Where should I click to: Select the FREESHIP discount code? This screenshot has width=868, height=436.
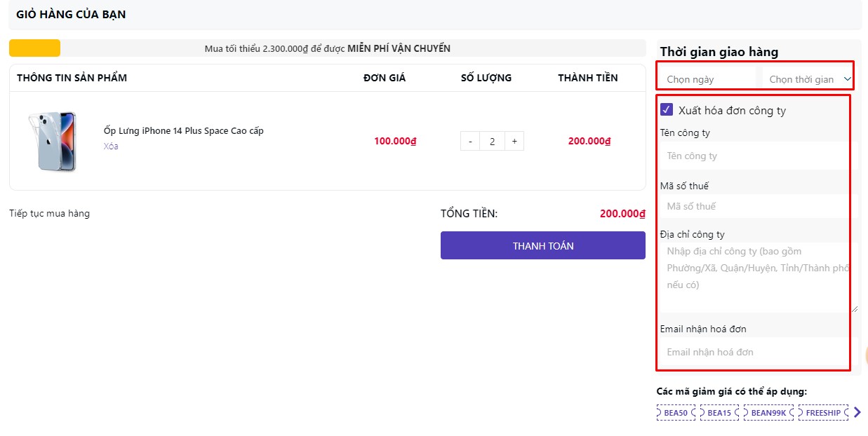coord(822,413)
